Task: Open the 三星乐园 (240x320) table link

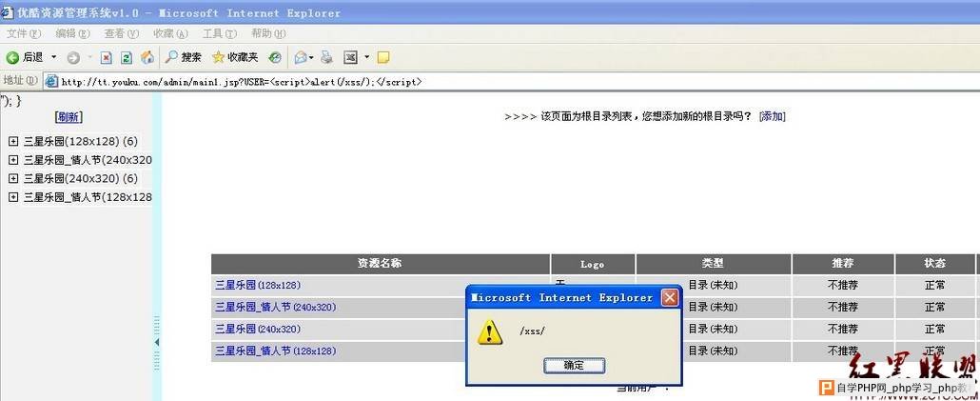Action: 258,329
